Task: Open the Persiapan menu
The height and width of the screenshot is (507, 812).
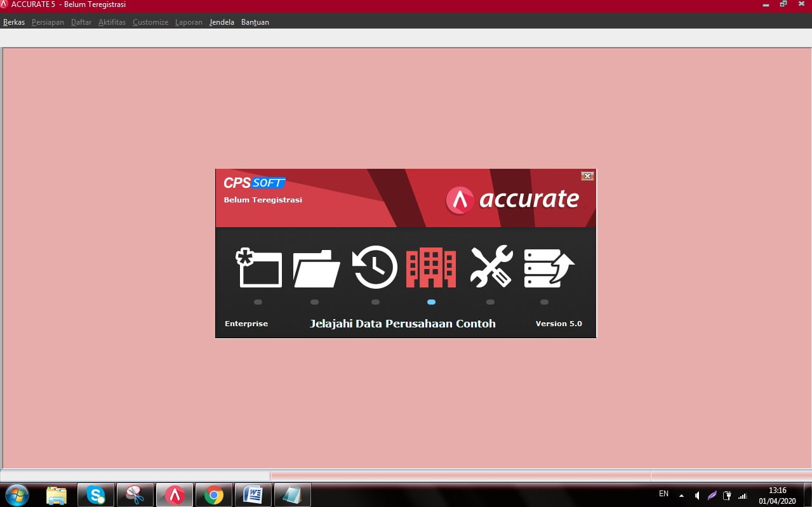Action: 48,22
